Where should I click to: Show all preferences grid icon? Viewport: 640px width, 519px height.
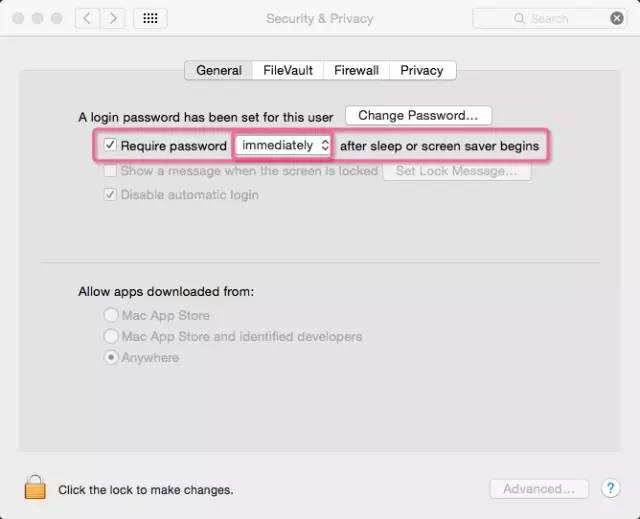pos(150,18)
